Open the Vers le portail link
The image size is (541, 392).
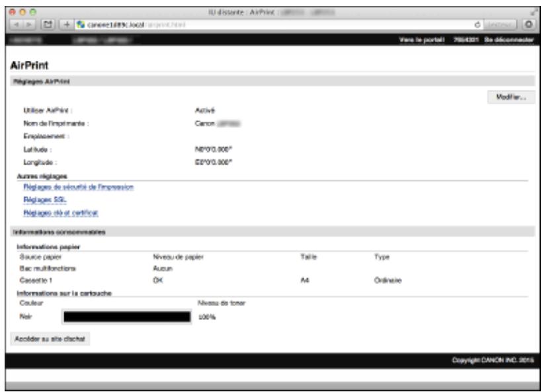421,40
